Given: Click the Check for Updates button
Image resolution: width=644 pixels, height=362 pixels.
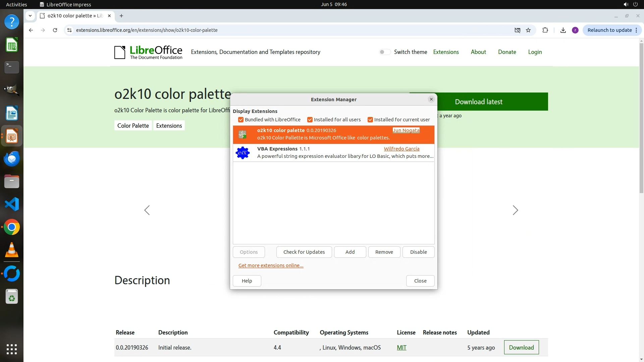Looking at the screenshot, I should [x=304, y=252].
